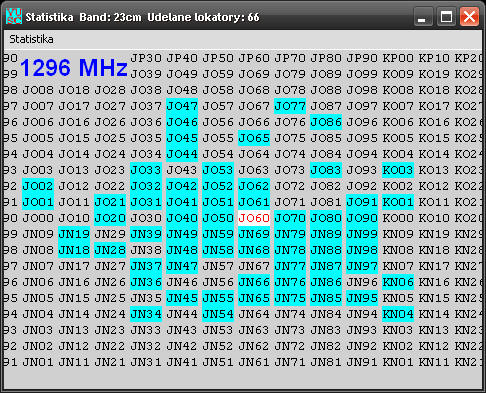Viewport: 486px width, 393px height.
Task: Select the red JO60 home locator cell
Action: click(254, 218)
